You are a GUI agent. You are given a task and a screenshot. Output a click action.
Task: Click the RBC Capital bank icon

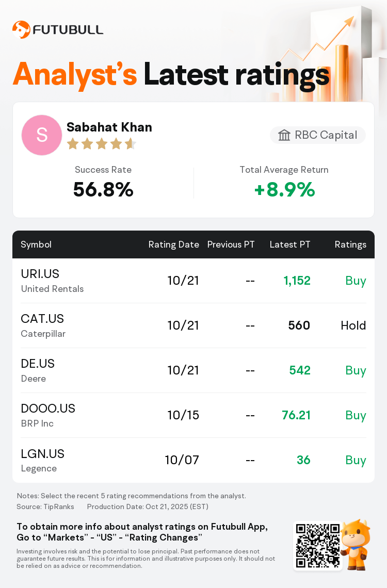[284, 135]
